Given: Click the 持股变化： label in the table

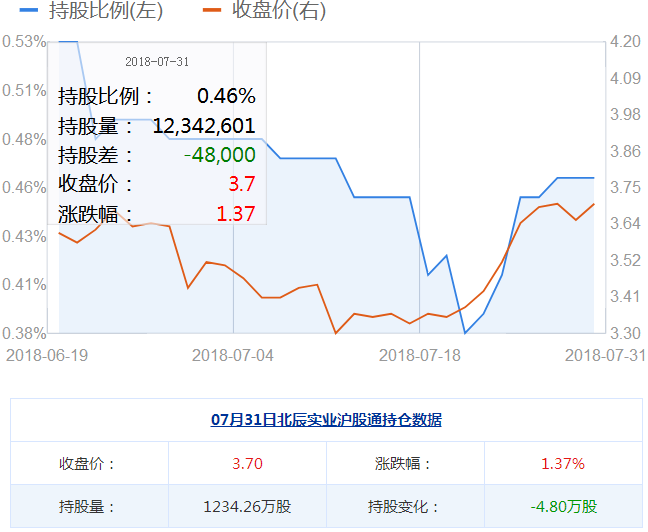Looking at the screenshot, I should coord(403,506).
